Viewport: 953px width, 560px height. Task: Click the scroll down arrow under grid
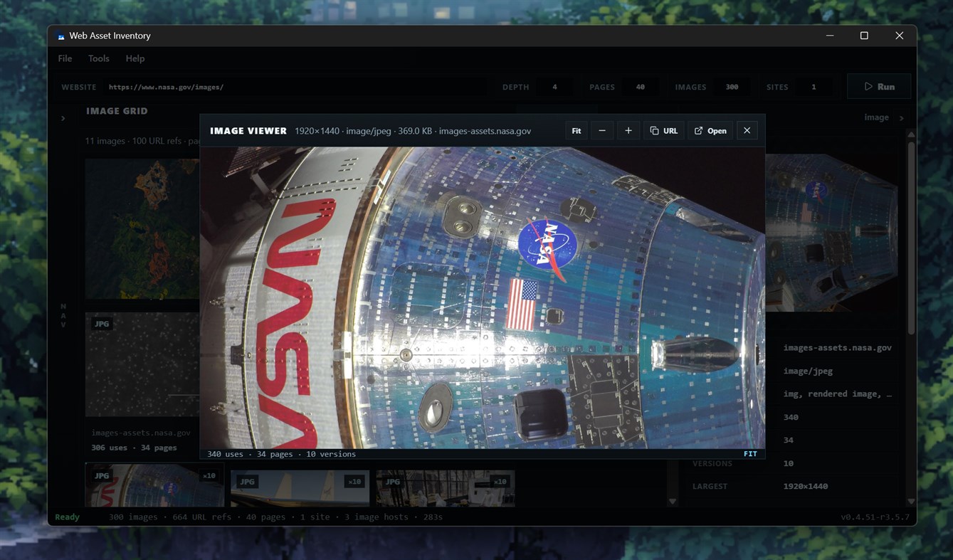pos(673,502)
